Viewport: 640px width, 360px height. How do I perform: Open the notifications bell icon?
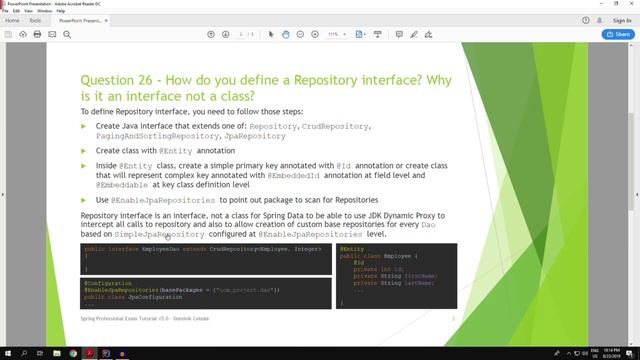pos(600,20)
